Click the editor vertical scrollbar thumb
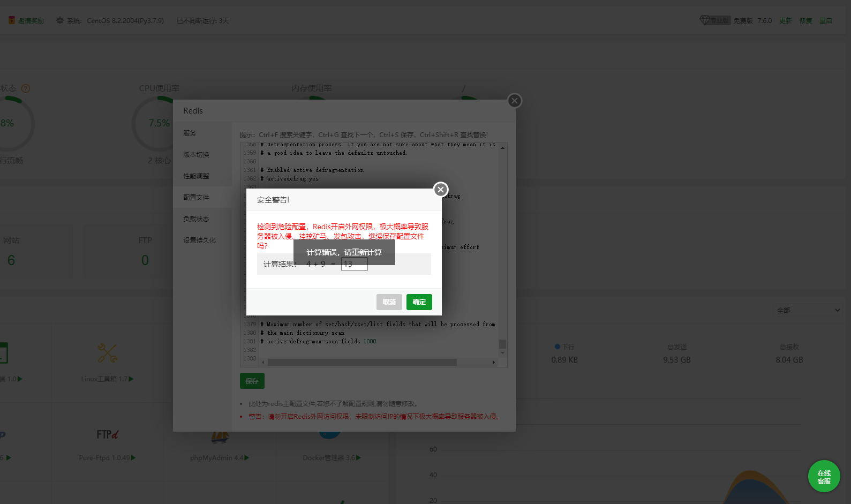Image resolution: width=851 pixels, height=504 pixels. pos(502,344)
